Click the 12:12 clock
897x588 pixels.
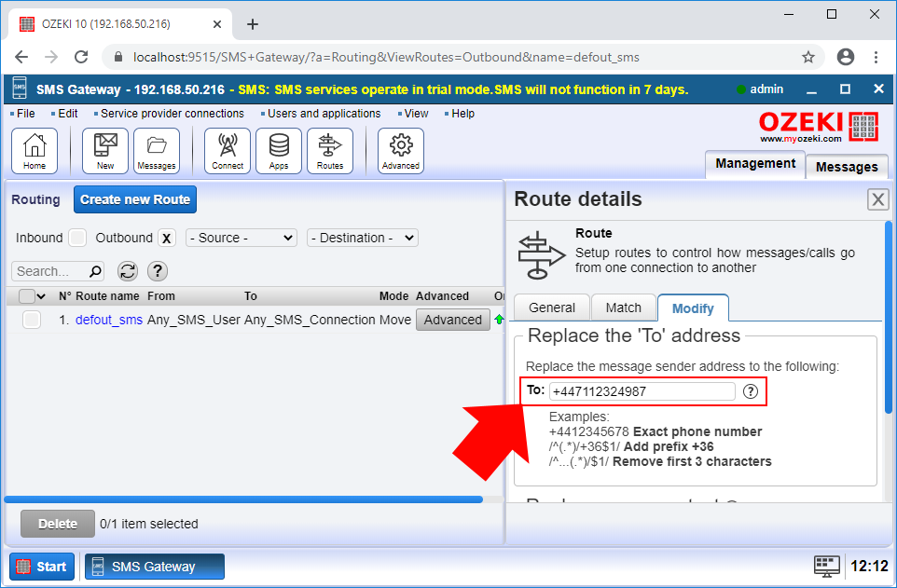coord(869,567)
